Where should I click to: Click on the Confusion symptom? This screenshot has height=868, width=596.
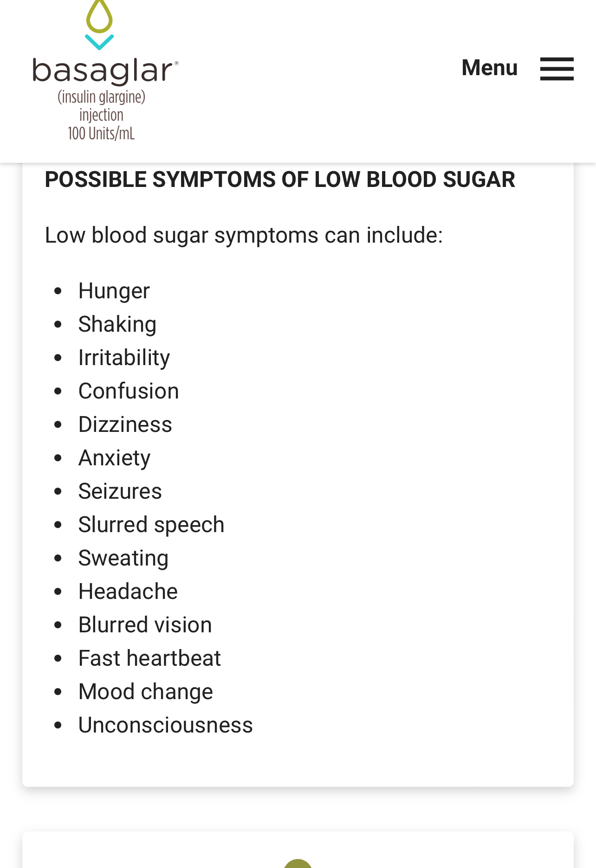tap(129, 391)
